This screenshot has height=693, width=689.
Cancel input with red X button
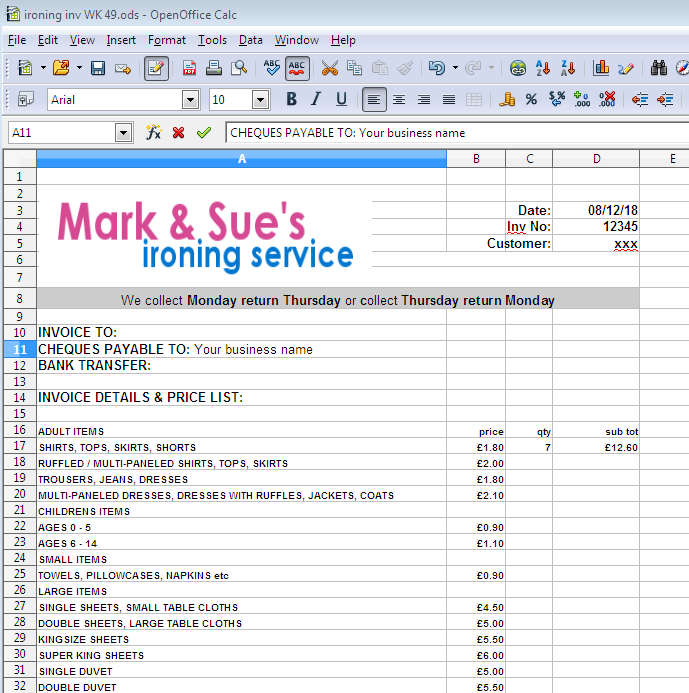point(179,132)
